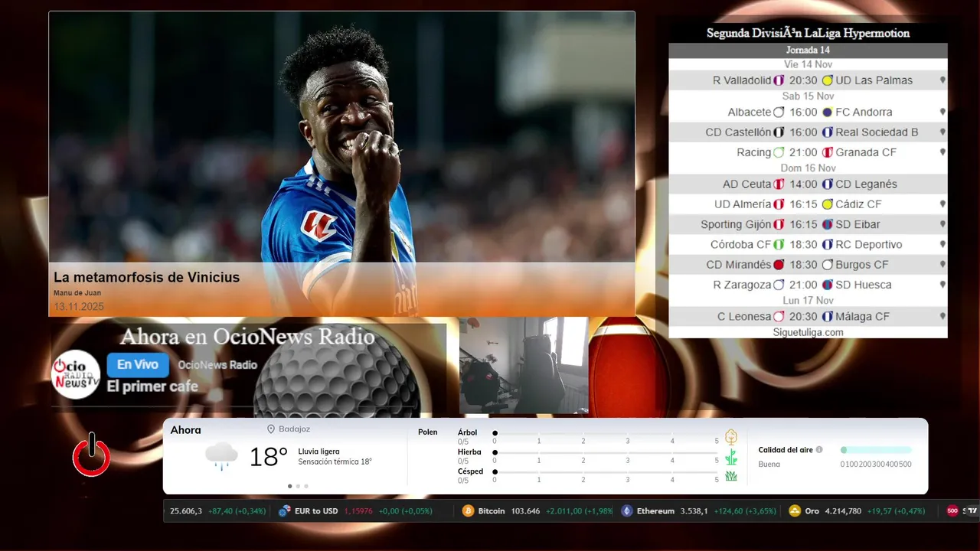Open the headline La metamorfosis de Vinicius
Screen dimensions: 980x551
146,277
